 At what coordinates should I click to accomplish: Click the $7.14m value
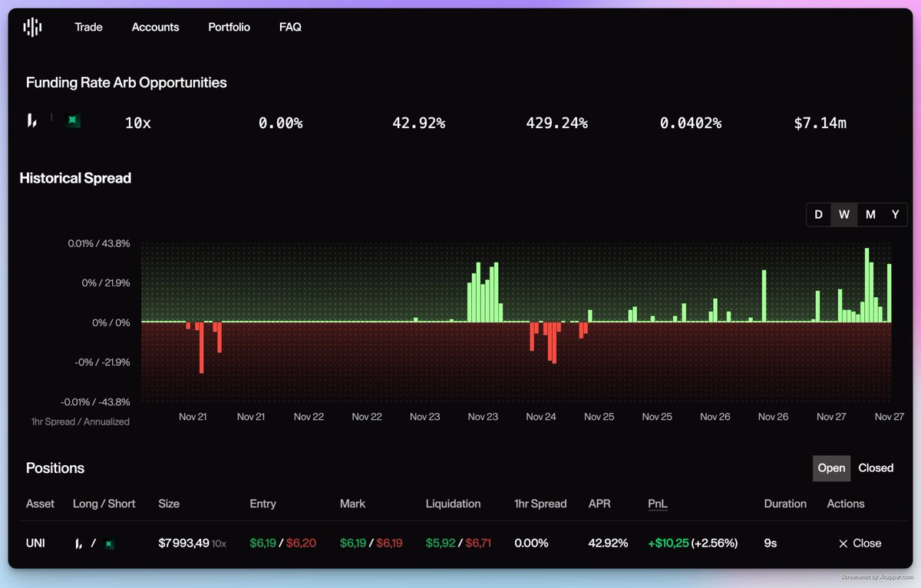[x=820, y=123]
